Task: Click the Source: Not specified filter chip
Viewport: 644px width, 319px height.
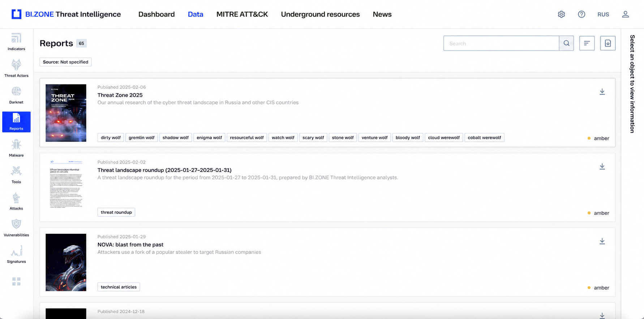Action: pyautogui.click(x=65, y=62)
